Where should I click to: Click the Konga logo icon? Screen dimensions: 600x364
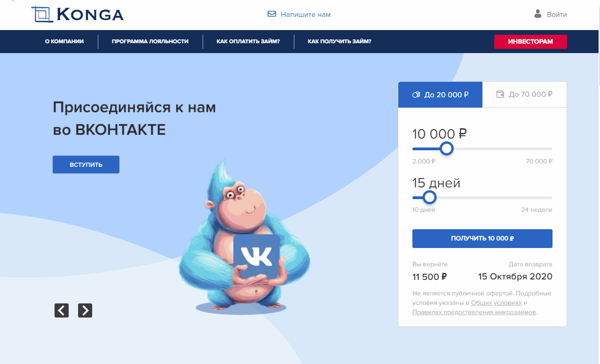click(x=41, y=15)
